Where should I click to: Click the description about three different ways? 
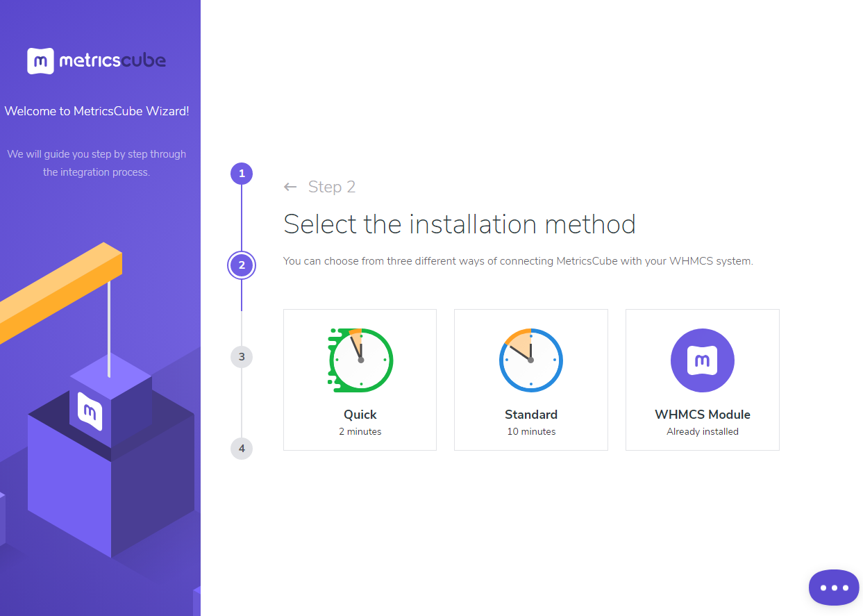[518, 261]
